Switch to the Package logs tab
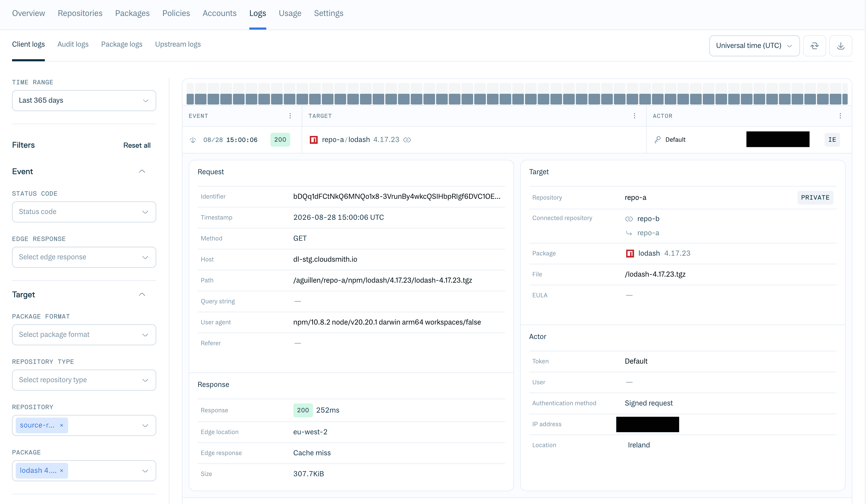Screen dimensions: 866x504 (122, 44)
